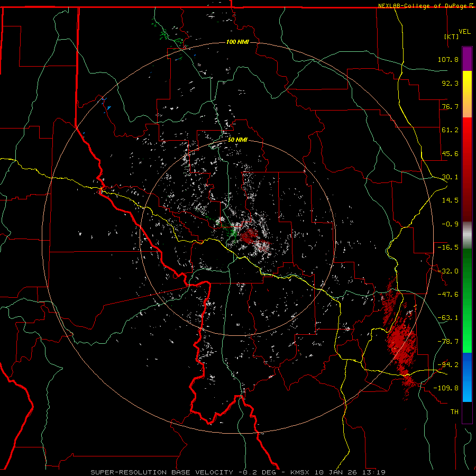This screenshot has height=476, width=476.
Task: Click the blue segment of velocity color bar
Action: pyautogui.click(x=467, y=377)
